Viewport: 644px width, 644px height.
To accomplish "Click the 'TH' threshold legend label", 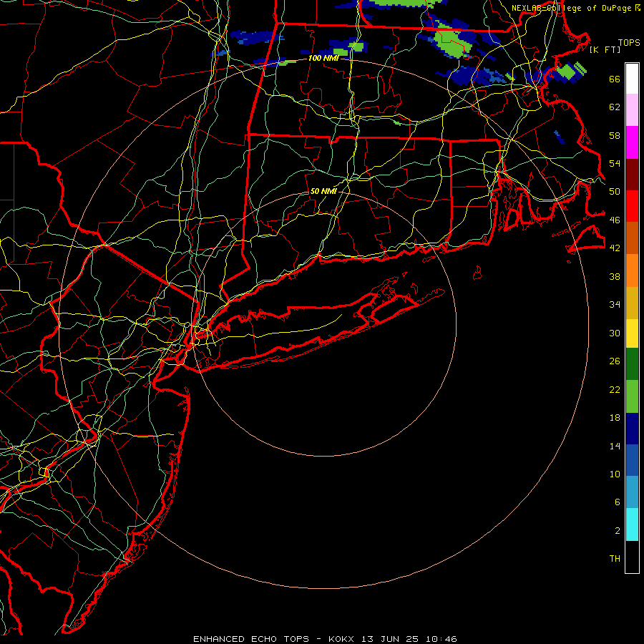I will coord(615,559).
